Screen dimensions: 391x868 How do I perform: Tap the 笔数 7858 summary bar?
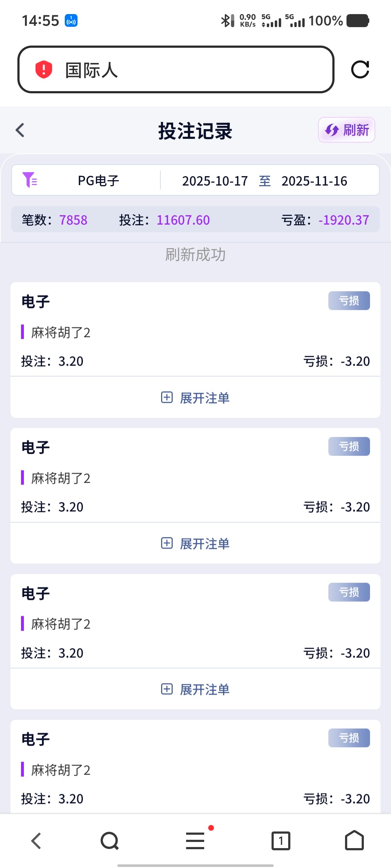pos(195,220)
